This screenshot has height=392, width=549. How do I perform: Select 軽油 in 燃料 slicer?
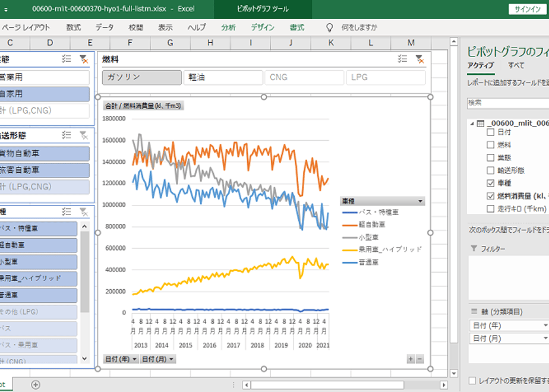tap(223, 77)
